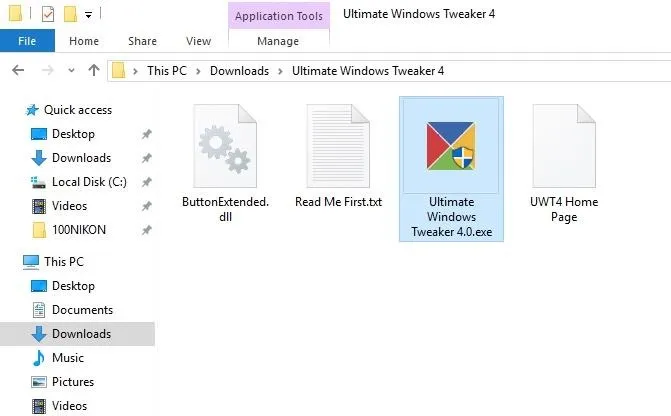Open the View ribbon tab

(x=199, y=41)
